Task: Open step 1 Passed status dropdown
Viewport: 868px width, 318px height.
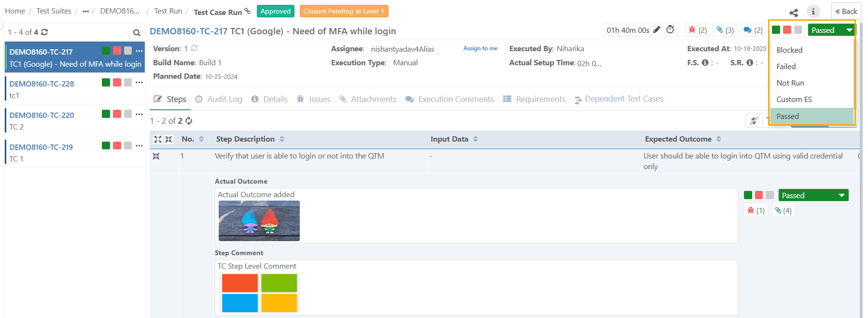Action: point(813,195)
